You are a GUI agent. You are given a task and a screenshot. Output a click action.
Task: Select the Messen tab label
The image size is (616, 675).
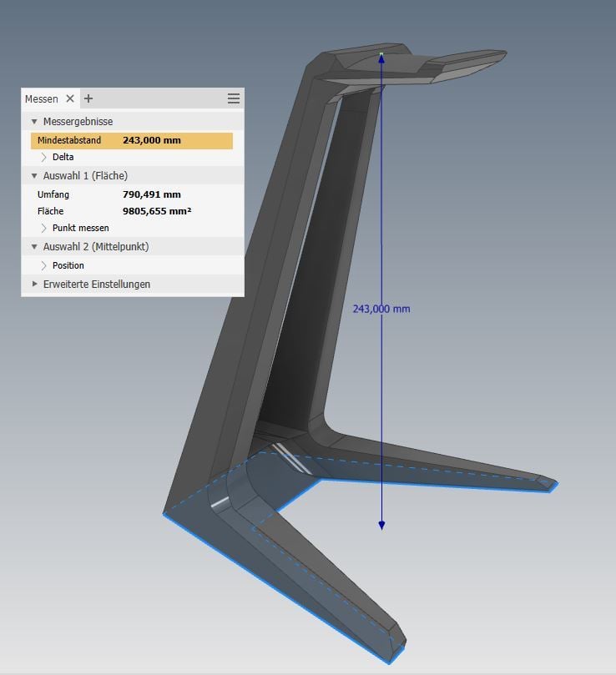pyautogui.click(x=42, y=99)
